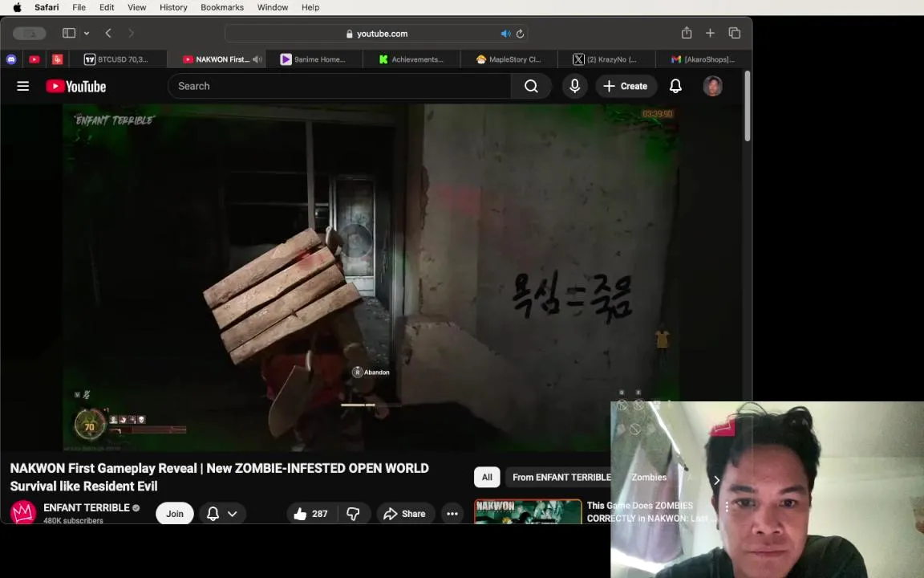Open the Help menu

310,7
